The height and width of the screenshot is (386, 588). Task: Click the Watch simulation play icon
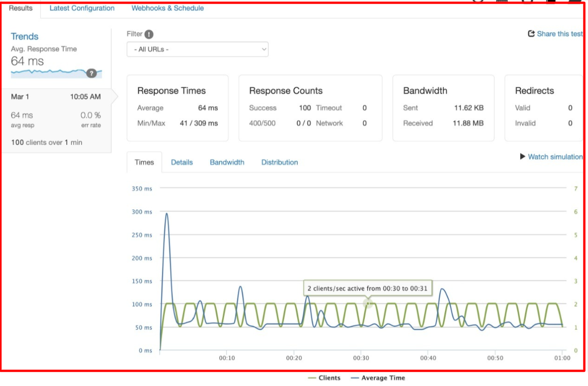[x=523, y=157]
